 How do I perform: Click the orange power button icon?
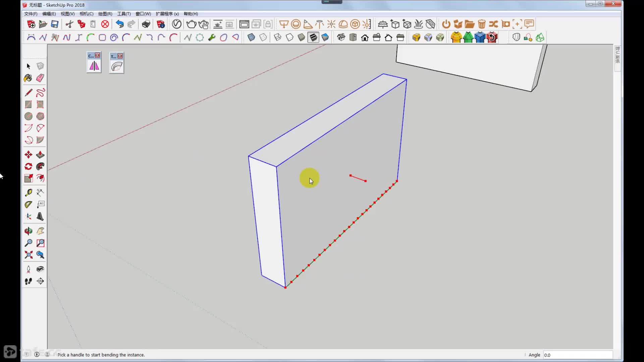(446, 24)
